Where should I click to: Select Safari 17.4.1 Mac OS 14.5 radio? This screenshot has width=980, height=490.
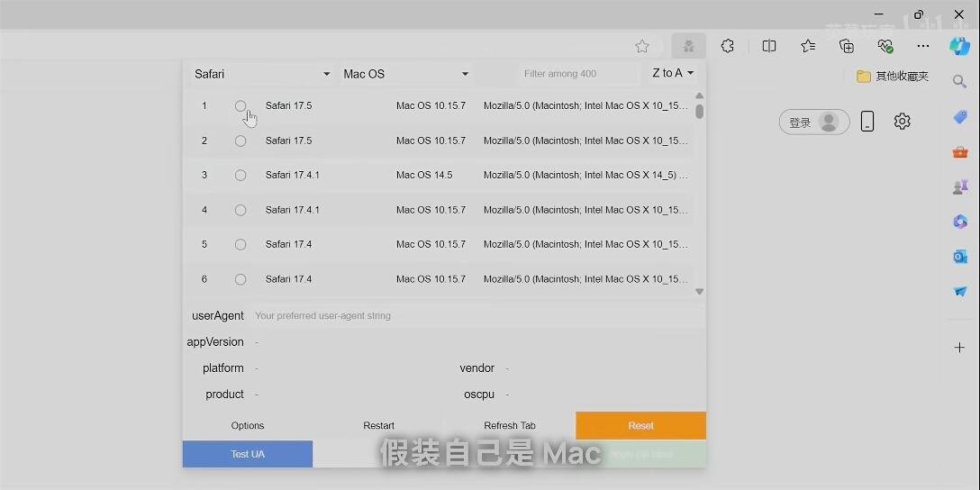[x=240, y=176]
